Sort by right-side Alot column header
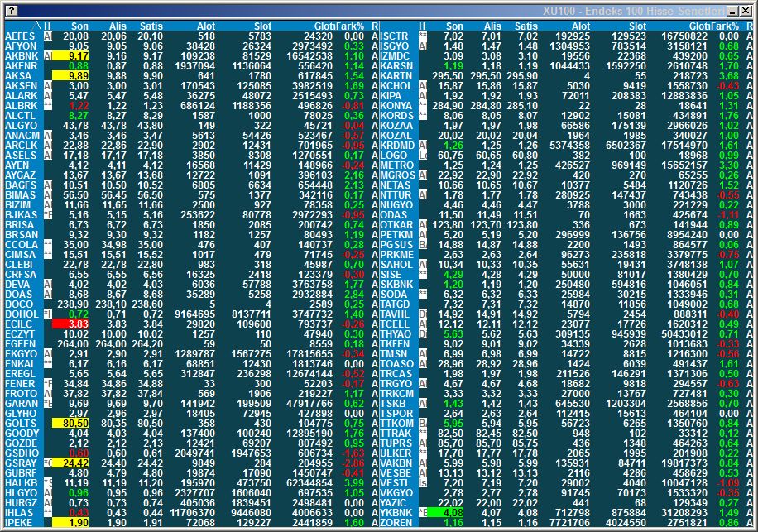Image resolution: width=758 pixels, height=532 pixels. tap(581, 26)
